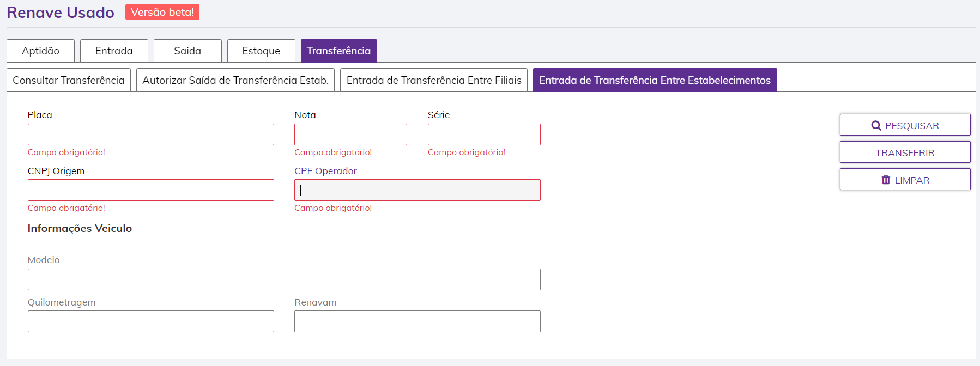The width and height of the screenshot is (980, 366).
Task: Click the trash icon on Limpar
Action: coord(886,180)
